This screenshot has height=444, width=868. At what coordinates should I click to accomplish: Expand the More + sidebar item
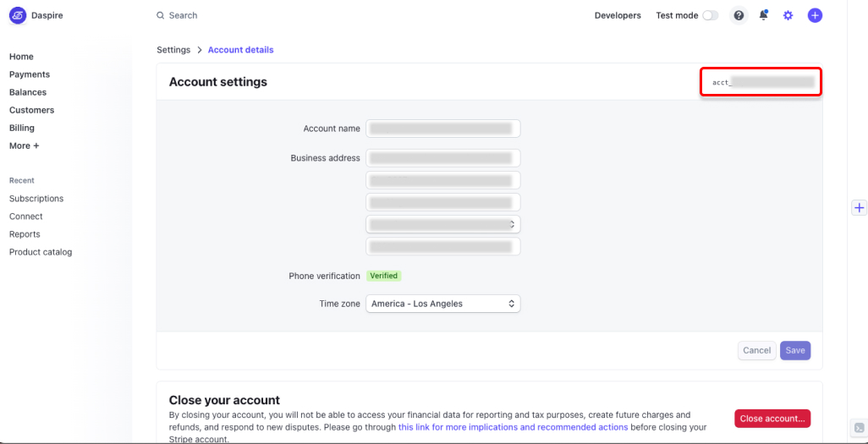[x=25, y=145]
